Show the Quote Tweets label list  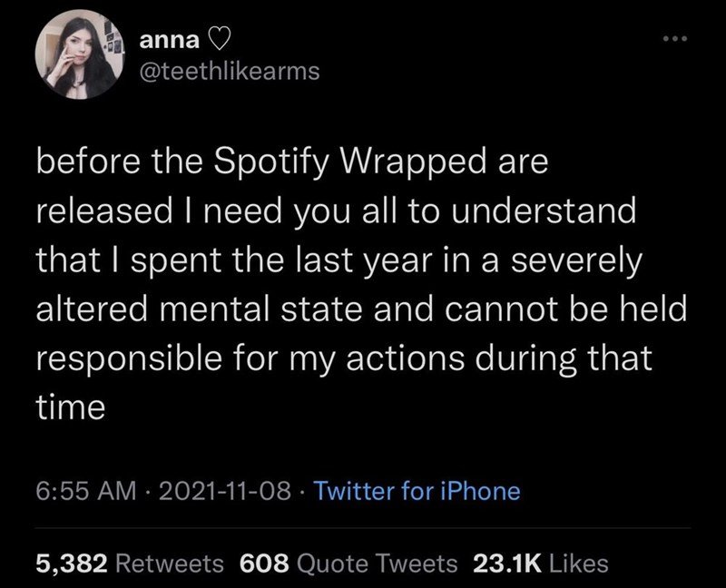[x=377, y=563]
